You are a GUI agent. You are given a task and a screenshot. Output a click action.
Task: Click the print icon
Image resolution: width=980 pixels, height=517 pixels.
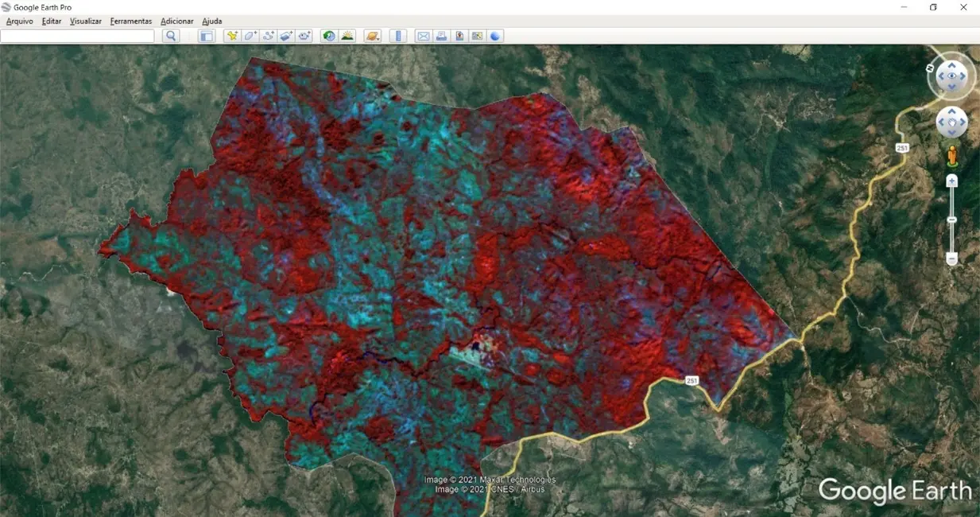pyautogui.click(x=441, y=36)
